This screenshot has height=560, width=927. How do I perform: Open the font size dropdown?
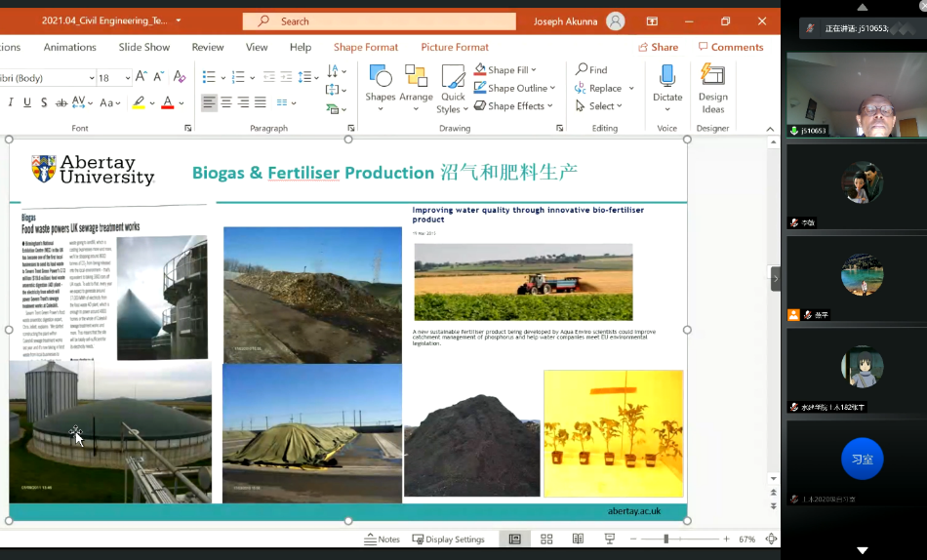click(x=128, y=78)
